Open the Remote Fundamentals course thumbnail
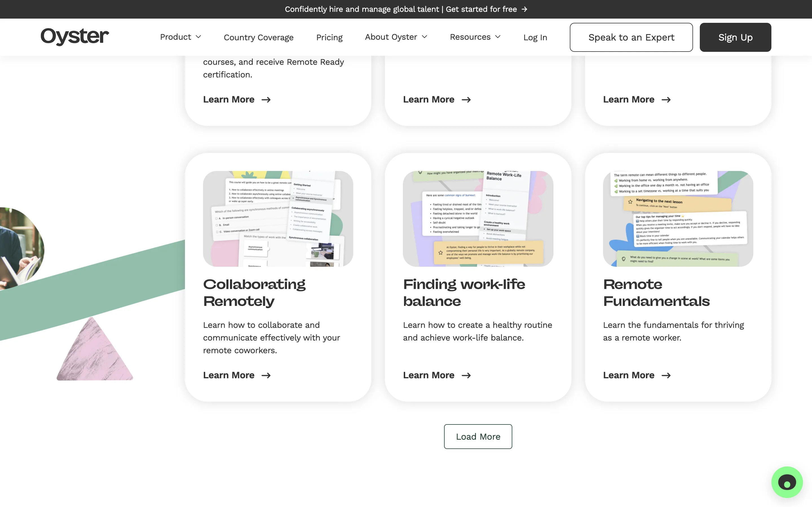812x507 pixels. pyautogui.click(x=678, y=219)
